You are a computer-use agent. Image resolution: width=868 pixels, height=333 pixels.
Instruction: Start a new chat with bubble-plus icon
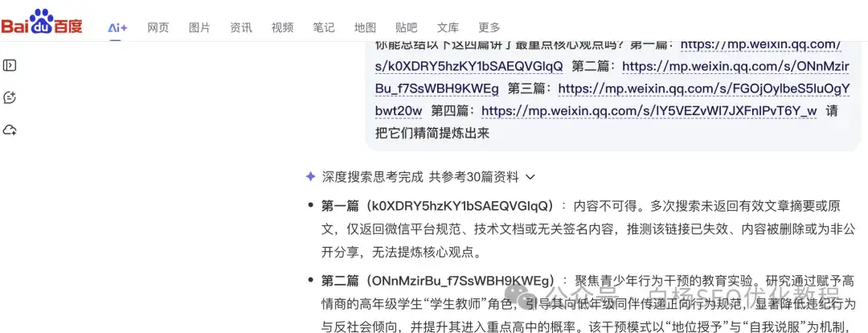[10, 97]
